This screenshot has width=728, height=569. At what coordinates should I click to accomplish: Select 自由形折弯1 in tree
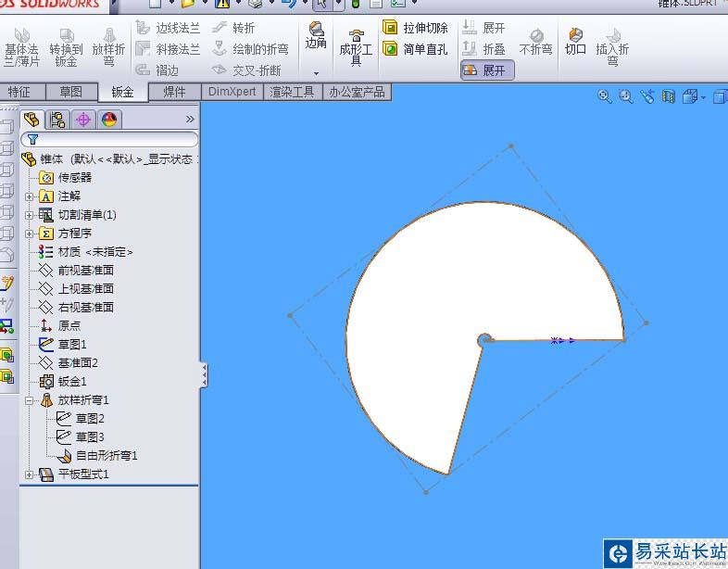coord(97,456)
